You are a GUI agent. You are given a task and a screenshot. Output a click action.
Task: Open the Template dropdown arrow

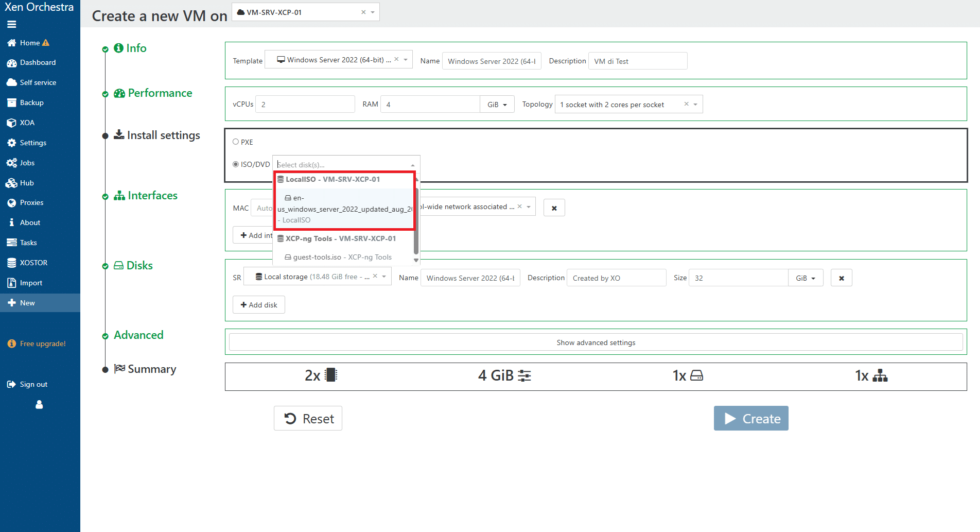(406, 60)
